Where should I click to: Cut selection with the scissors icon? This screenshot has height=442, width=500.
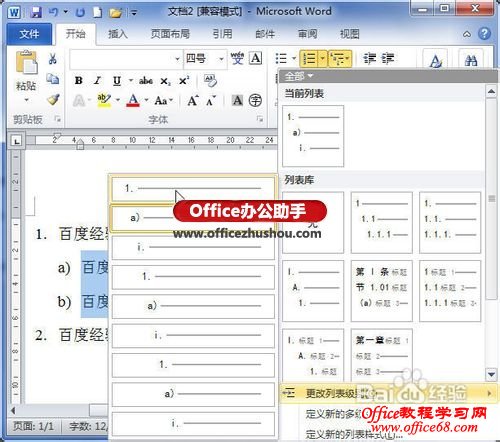(x=52, y=59)
